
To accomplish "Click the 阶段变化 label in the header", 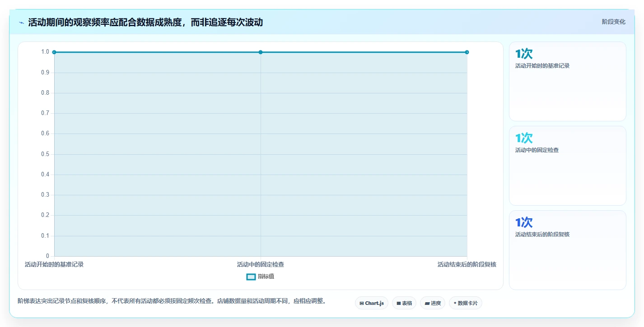I will pyautogui.click(x=613, y=22).
